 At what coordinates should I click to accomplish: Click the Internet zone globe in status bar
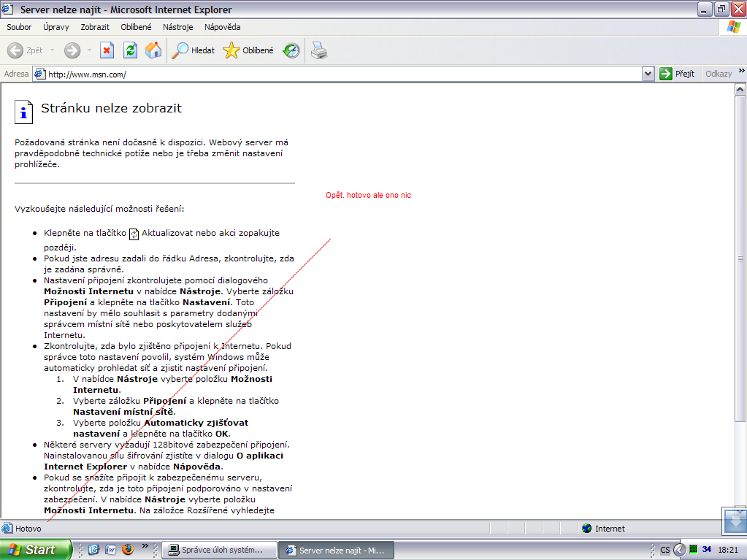(x=587, y=528)
